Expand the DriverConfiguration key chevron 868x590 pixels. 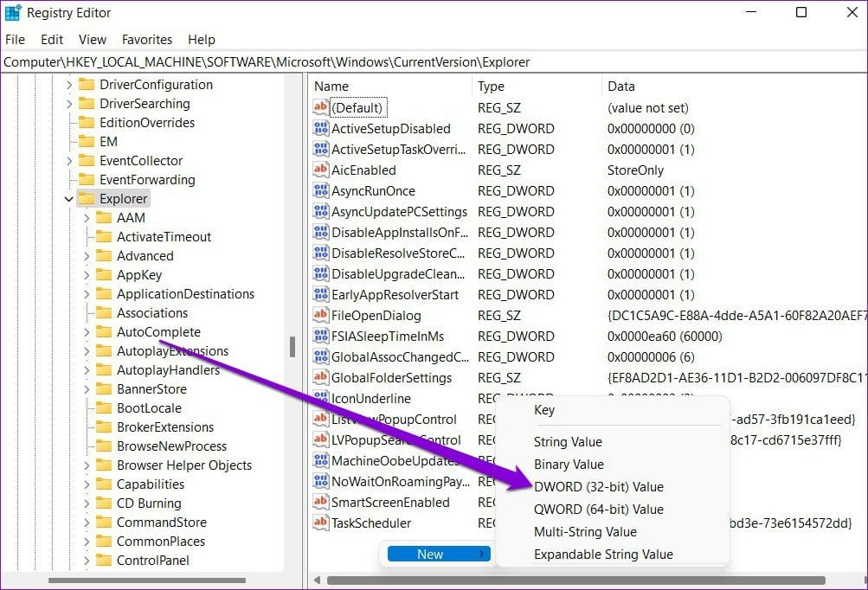69,85
